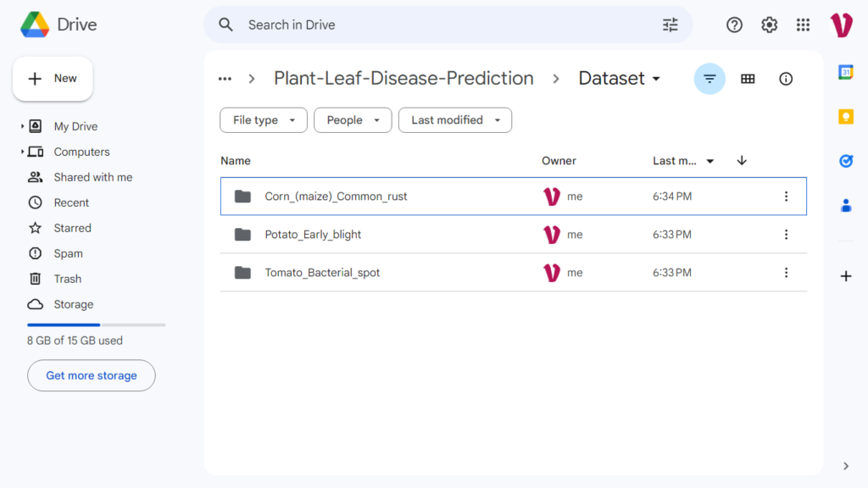
Task: Open more actions for Corn_(maize)_Common_rust
Action: pyautogui.click(x=786, y=197)
